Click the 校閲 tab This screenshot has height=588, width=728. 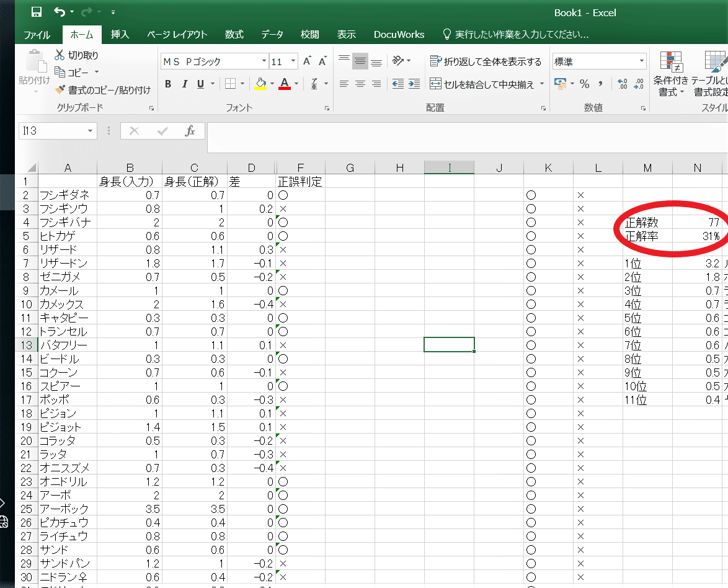tap(309, 34)
